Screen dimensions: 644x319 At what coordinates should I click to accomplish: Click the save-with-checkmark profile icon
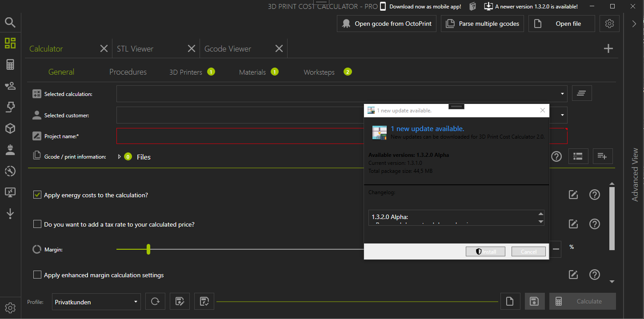tap(204, 301)
